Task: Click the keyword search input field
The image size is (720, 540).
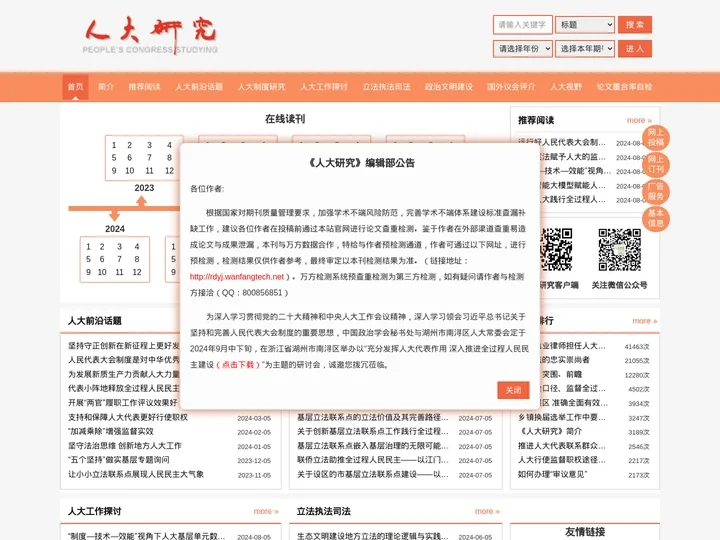Action: coord(523,25)
